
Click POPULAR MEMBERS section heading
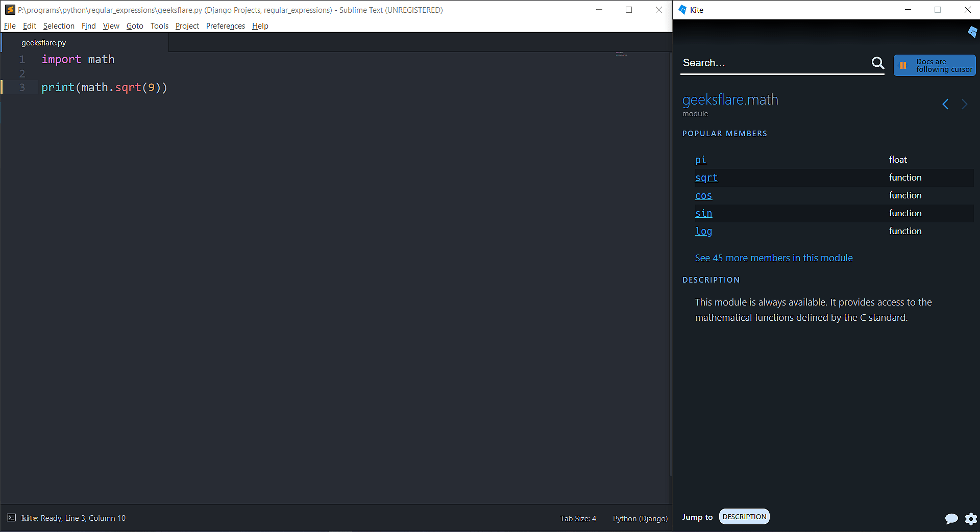coord(725,134)
